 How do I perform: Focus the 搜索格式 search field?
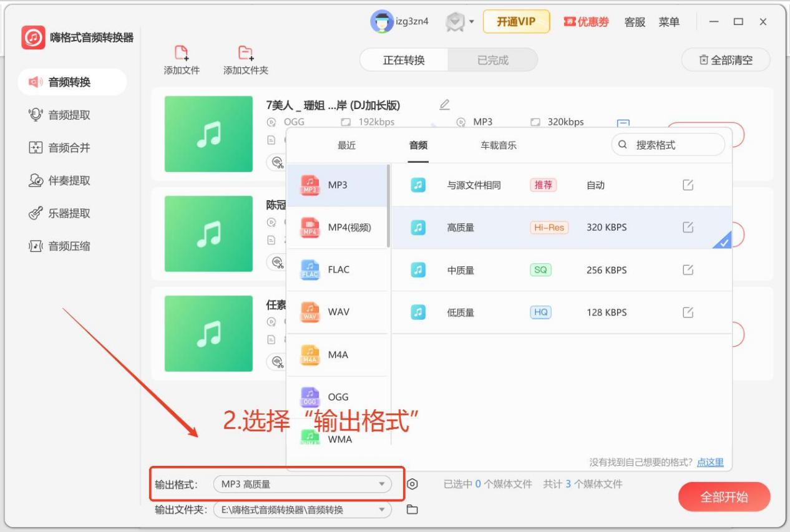[668, 145]
